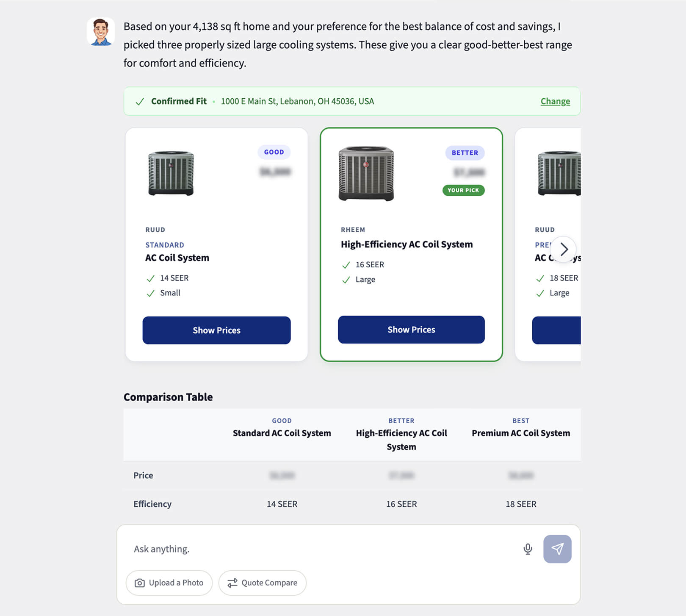Click the camera icon on Upload a Photo
The image size is (686, 616).
(139, 583)
